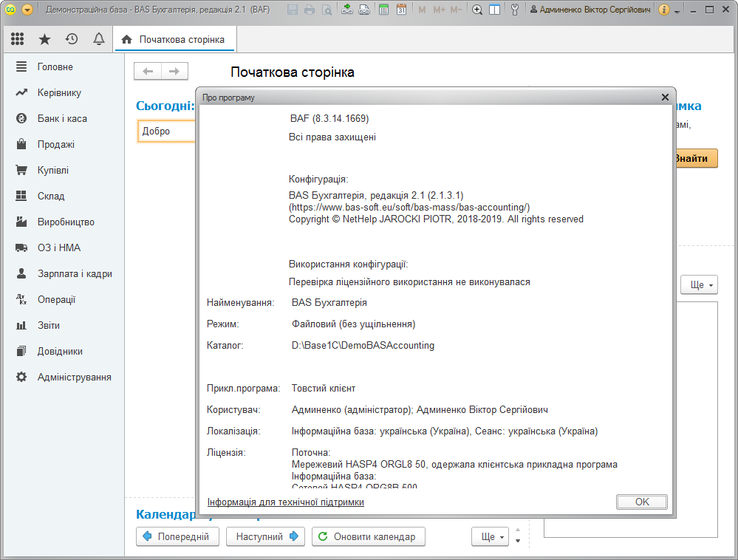Open the Favorites star icon
The image size is (738, 560).
pos(44,39)
